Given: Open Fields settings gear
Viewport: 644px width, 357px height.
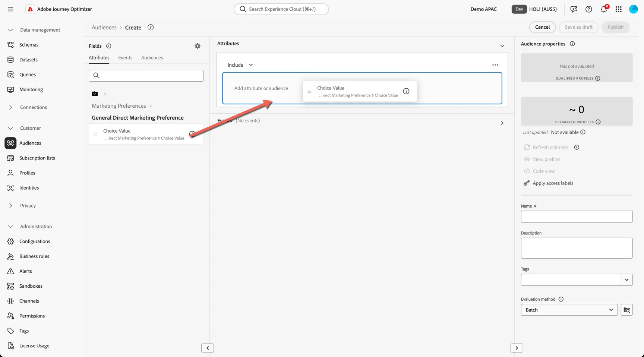Looking at the screenshot, I should pos(198,46).
